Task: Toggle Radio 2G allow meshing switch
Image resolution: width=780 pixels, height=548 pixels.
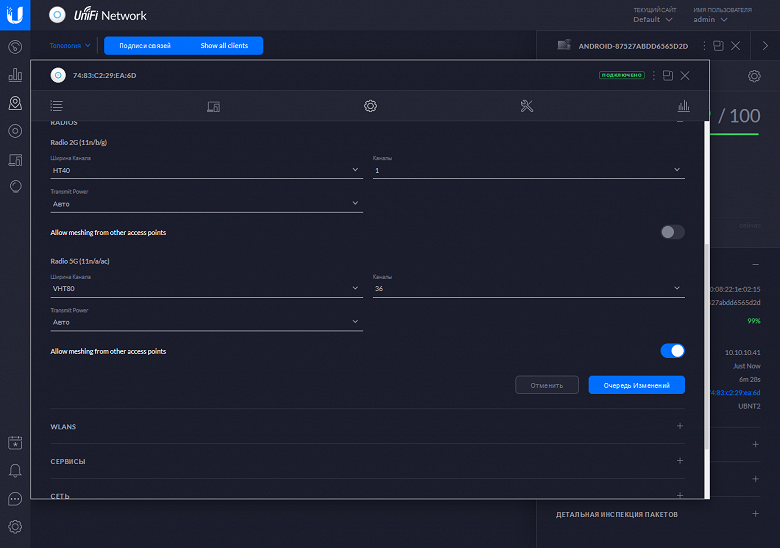Action: click(673, 232)
